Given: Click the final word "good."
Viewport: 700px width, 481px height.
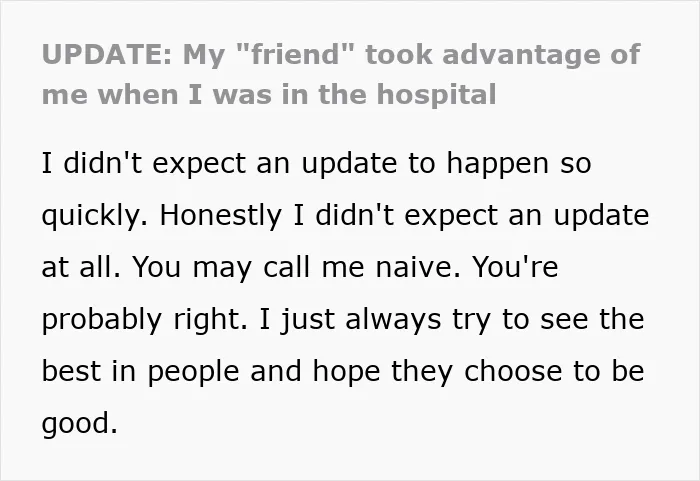Looking at the screenshot, I should [x=79, y=424].
